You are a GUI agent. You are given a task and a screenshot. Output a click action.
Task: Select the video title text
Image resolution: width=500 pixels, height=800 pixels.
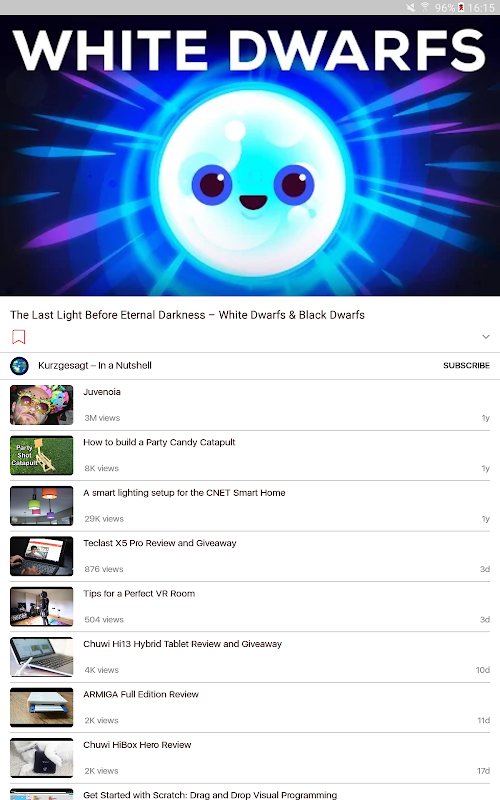[187, 315]
